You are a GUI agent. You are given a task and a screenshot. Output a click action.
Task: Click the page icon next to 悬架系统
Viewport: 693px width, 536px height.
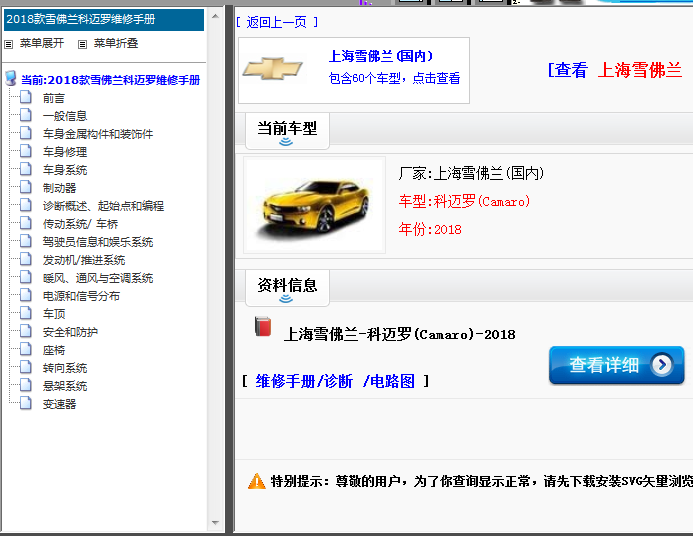click(26, 385)
